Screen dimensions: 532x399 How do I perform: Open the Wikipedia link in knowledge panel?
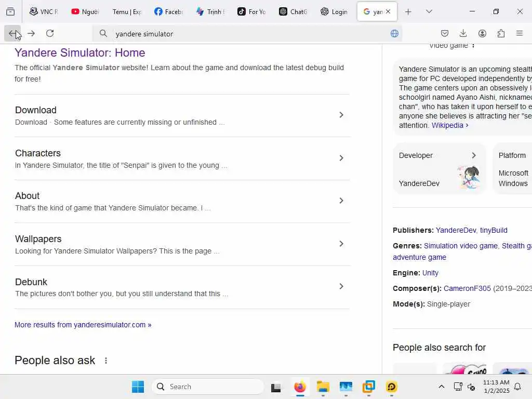[x=449, y=125]
